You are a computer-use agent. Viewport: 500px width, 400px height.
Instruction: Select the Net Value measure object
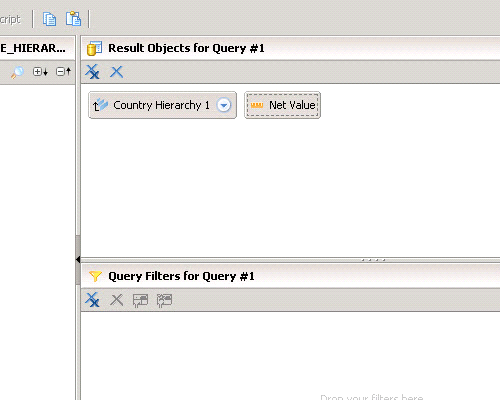click(x=282, y=105)
